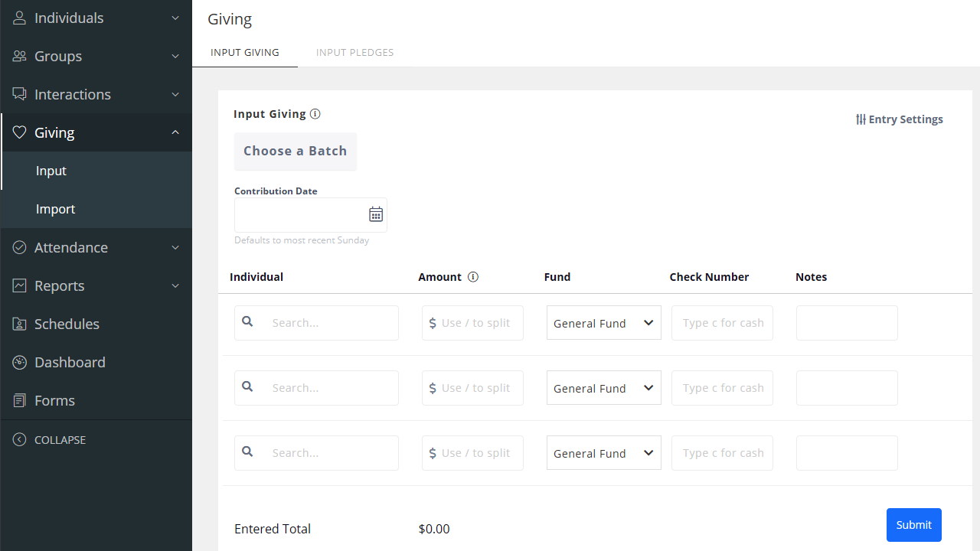Open the first General Fund dropdown
This screenshot has width=980, height=551.
pyautogui.click(x=603, y=322)
